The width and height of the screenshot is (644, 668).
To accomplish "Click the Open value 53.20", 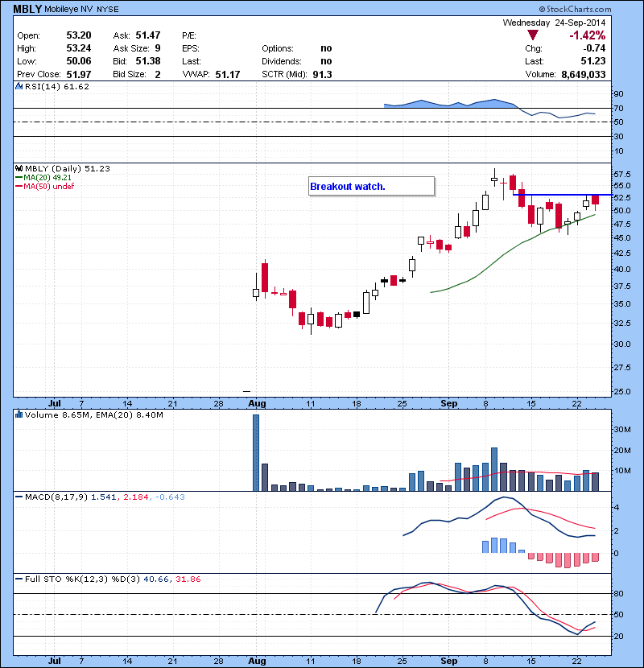I will point(79,35).
